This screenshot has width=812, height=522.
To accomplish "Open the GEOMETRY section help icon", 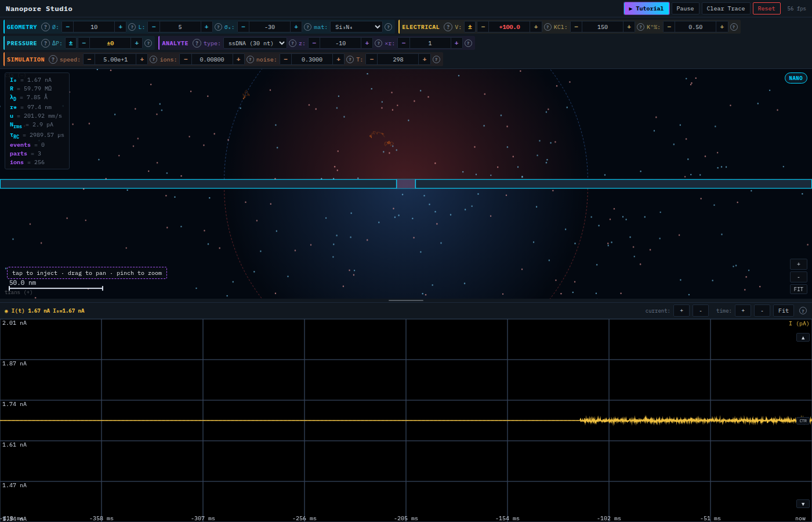I will [x=45, y=27].
